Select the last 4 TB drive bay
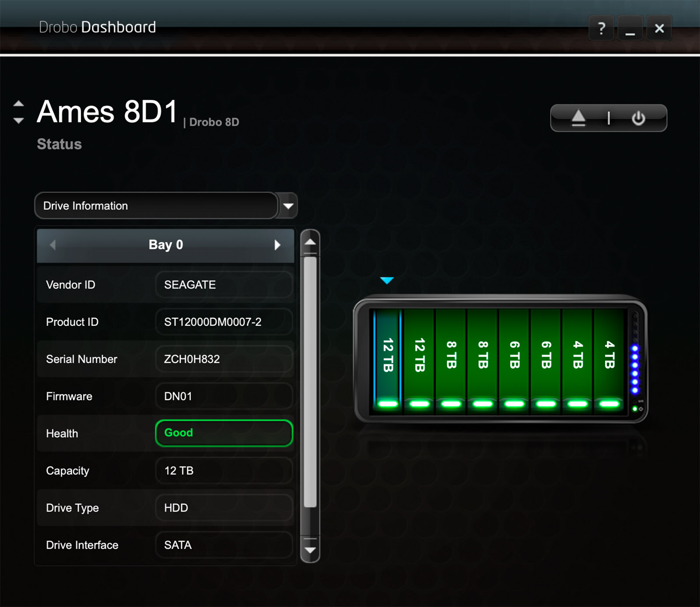The image size is (700, 607). [x=609, y=356]
